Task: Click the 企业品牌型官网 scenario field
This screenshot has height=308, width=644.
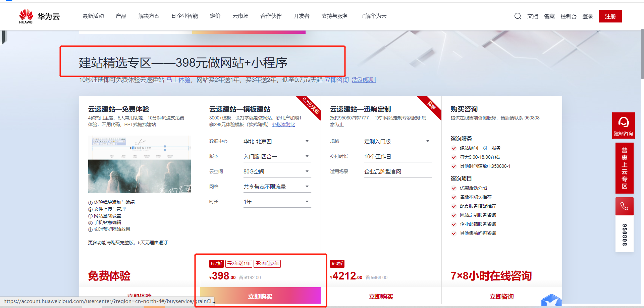Action: pyautogui.click(x=398, y=171)
